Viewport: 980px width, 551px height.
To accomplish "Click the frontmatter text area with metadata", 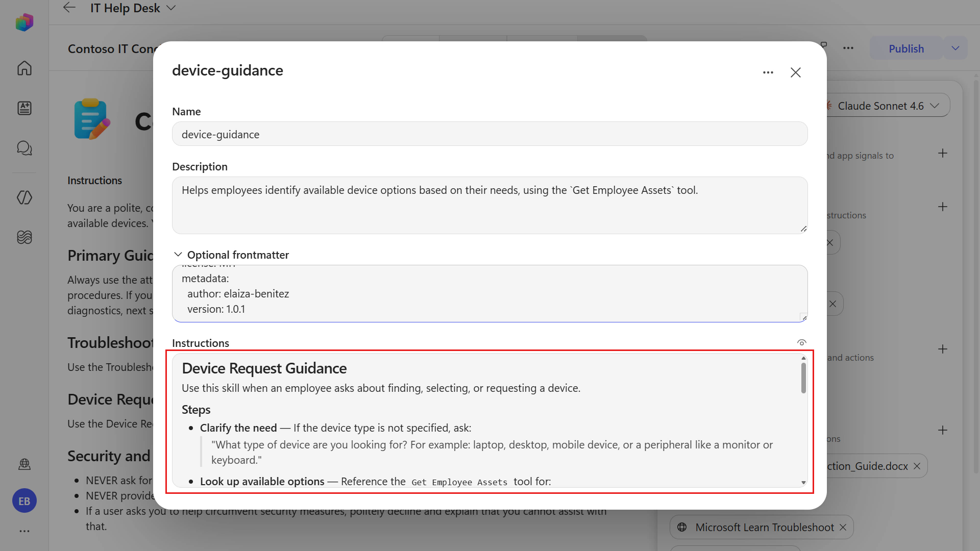I will [x=490, y=293].
